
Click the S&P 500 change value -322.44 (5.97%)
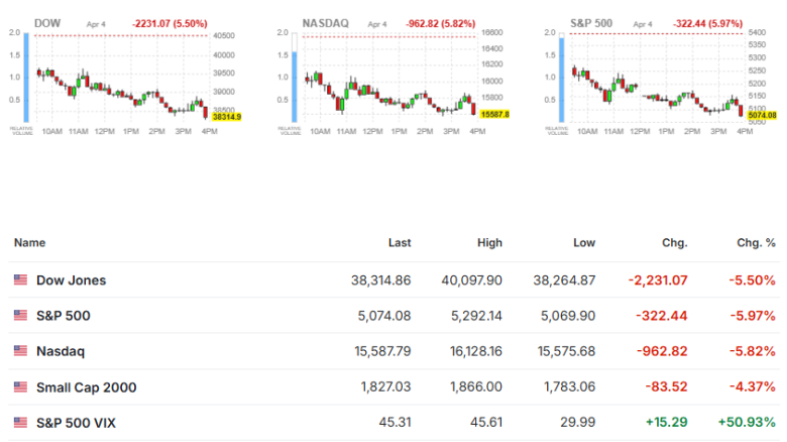coord(708,24)
